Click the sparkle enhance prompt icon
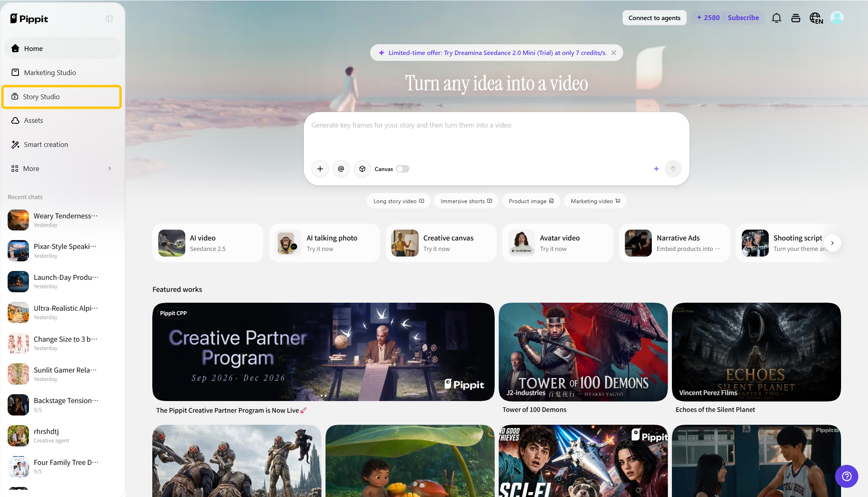Viewport: 868px width, 497px height. pos(656,169)
